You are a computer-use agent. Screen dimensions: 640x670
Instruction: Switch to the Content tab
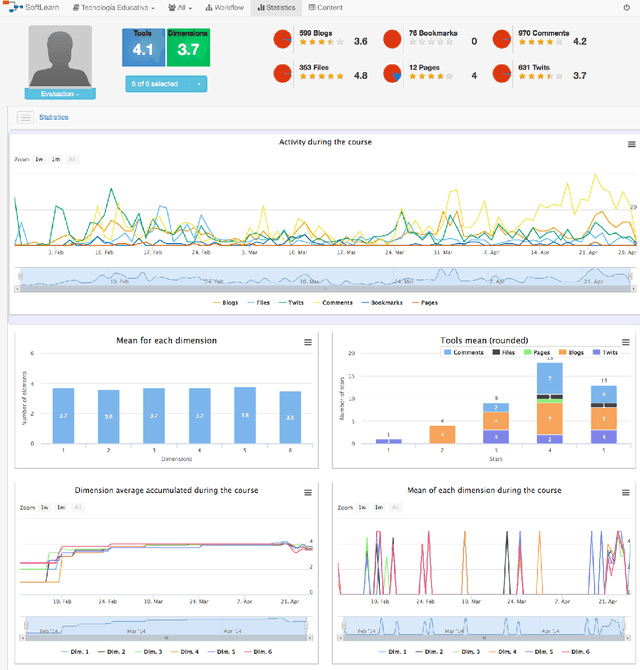[x=326, y=7]
